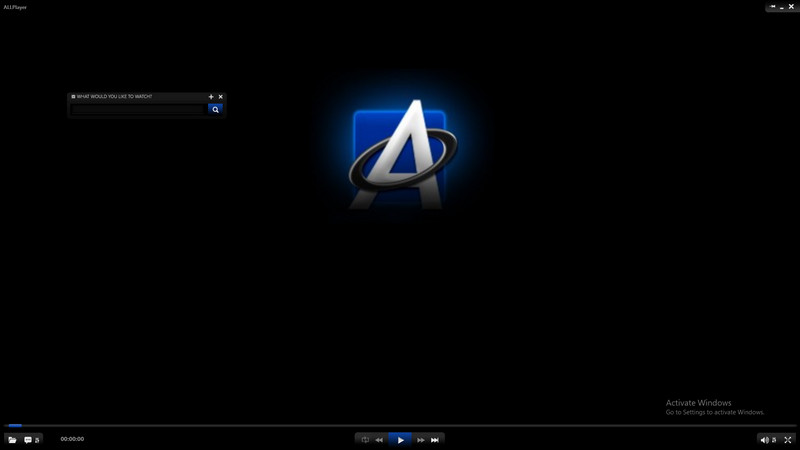Switch to fullscreen with the arrows icon
This screenshot has height=450, width=800.
click(788, 440)
